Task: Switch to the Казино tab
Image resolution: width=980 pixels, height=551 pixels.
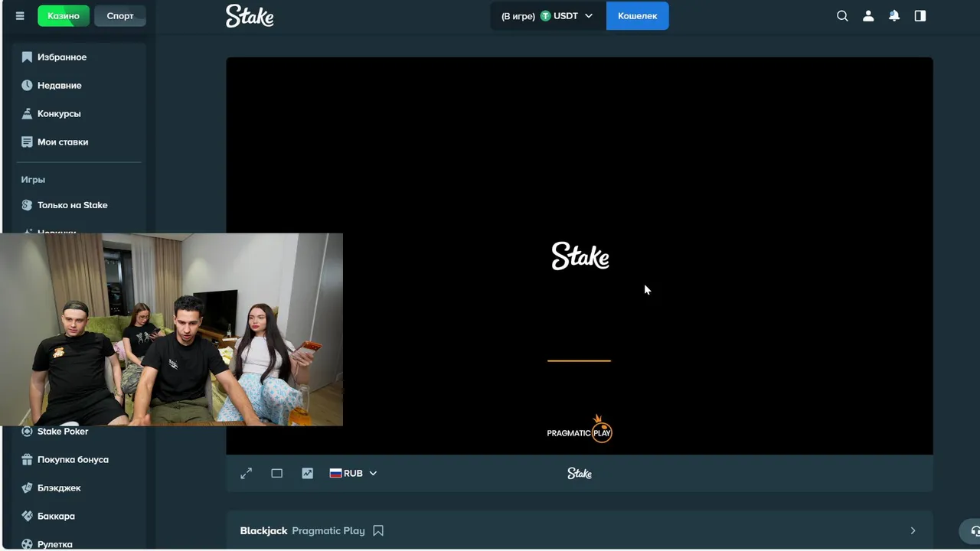Action: click(x=64, y=16)
